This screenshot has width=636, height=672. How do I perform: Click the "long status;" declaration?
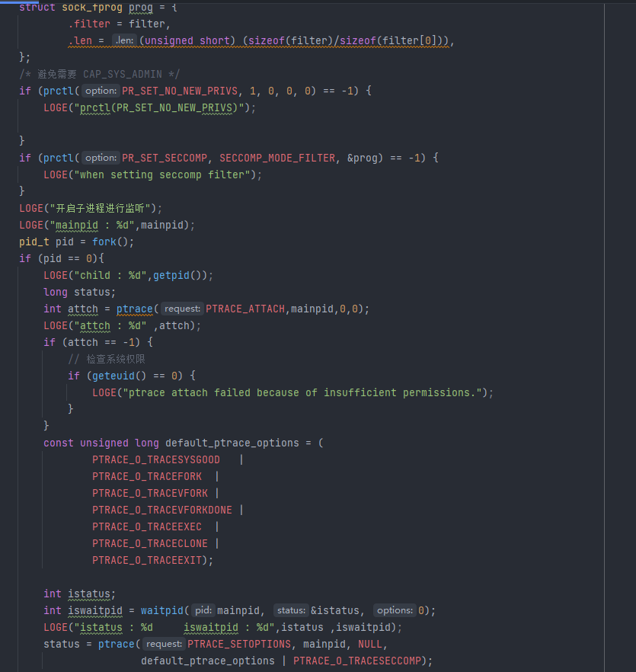point(80,293)
